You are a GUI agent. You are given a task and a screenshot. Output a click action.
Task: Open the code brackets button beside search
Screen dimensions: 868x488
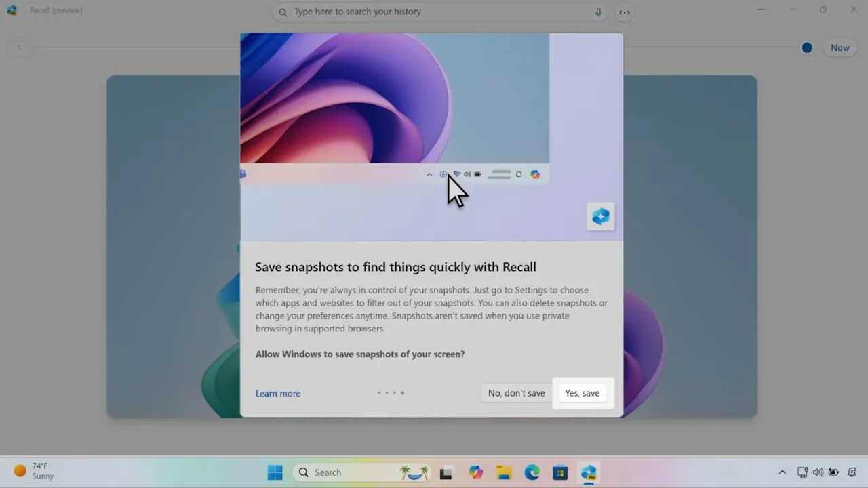pyautogui.click(x=625, y=12)
